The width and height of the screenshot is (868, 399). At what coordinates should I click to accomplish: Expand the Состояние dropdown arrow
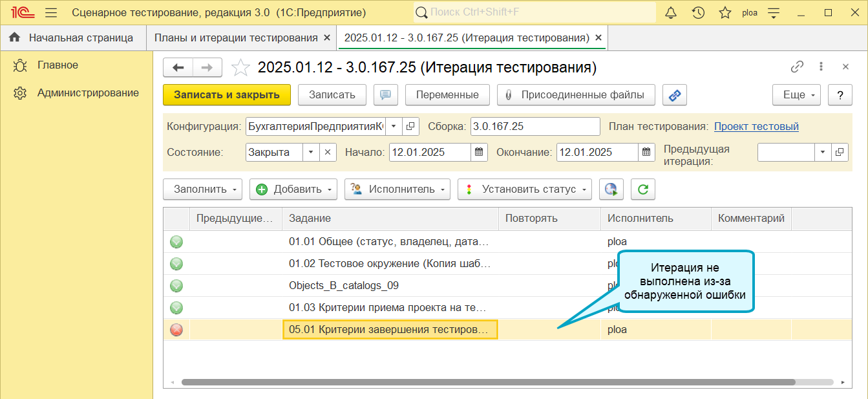point(311,153)
